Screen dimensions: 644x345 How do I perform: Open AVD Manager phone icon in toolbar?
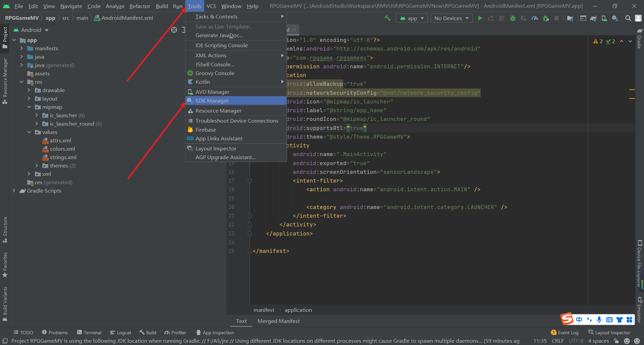(604, 18)
